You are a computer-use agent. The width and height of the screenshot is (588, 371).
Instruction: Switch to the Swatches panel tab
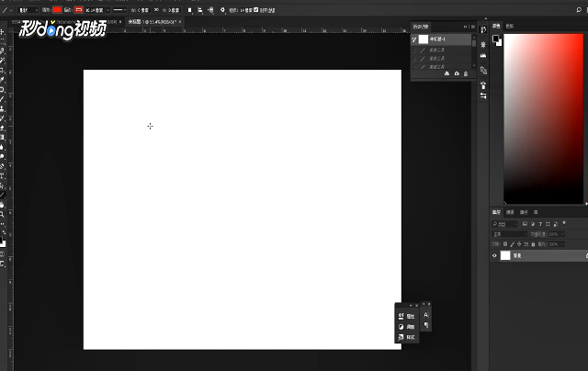[x=510, y=26]
